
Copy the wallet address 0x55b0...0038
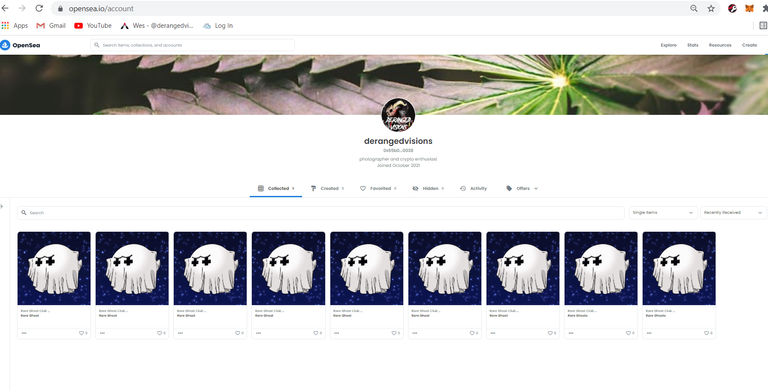(398, 150)
